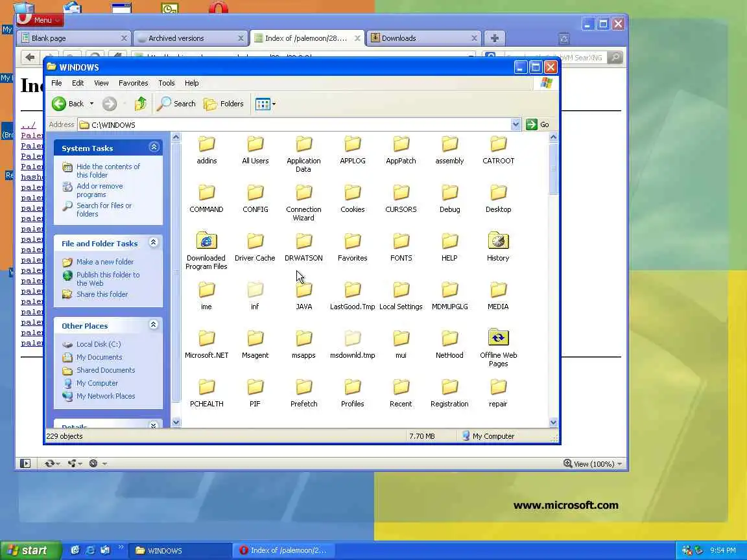Image resolution: width=747 pixels, height=560 pixels.
Task: Open the Prefetch folder
Action: [x=304, y=393]
